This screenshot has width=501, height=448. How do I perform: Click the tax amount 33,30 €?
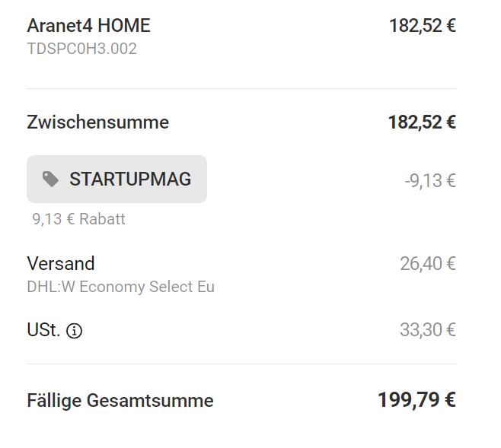(x=428, y=329)
